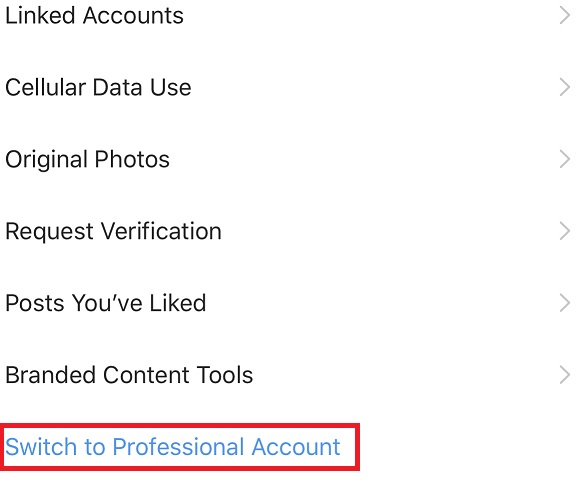Click the arrow icon next to Original Photos
The width and height of the screenshot is (583, 485).
pos(565,159)
